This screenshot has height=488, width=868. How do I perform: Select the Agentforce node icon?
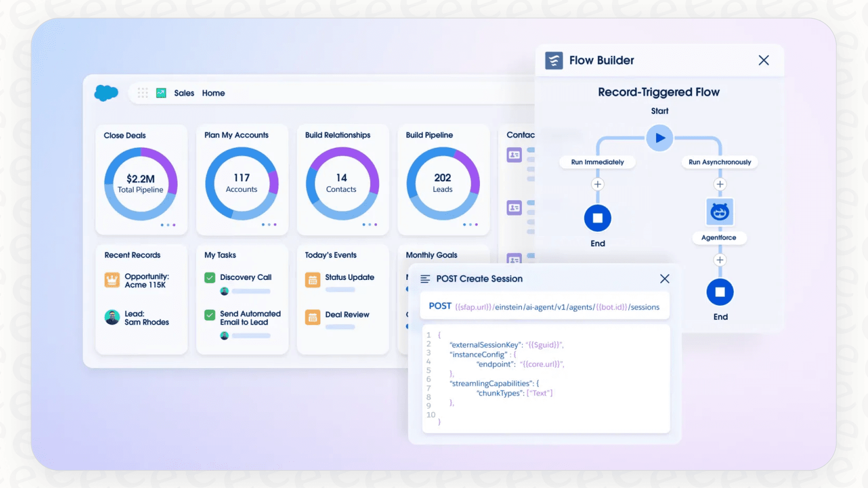pos(720,212)
